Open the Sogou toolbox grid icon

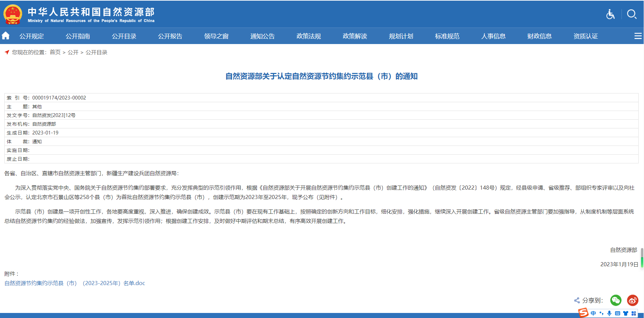coord(634,313)
